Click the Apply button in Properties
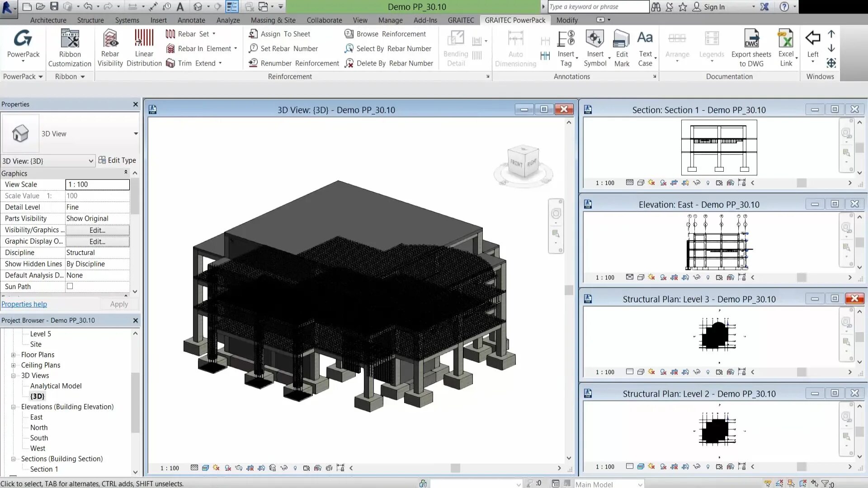The width and height of the screenshot is (868, 488). [119, 304]
